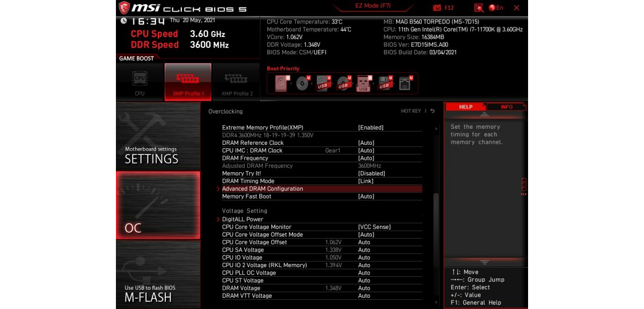The height and width of the screenshot is (309, 644).
Task: Select CPU IO 2 Voltage (RKL Memory) Auto
Action: pos(364,265)
